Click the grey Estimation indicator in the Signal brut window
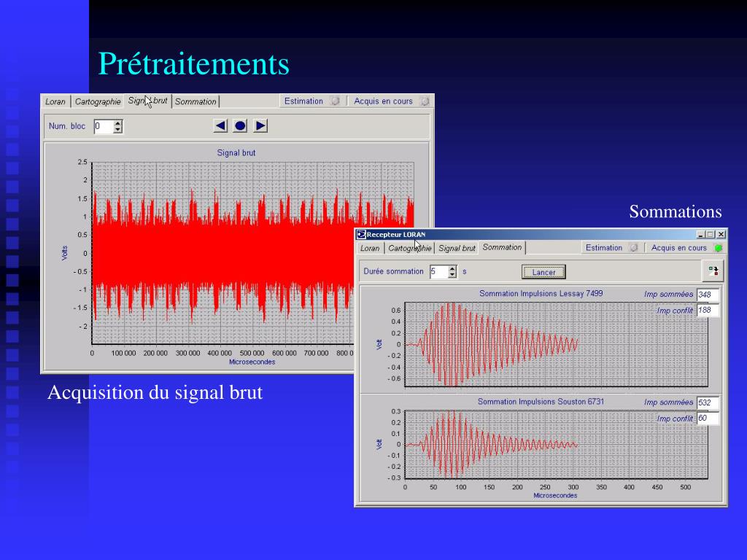This screenshot has width=747, height=560. pos(336,101)
